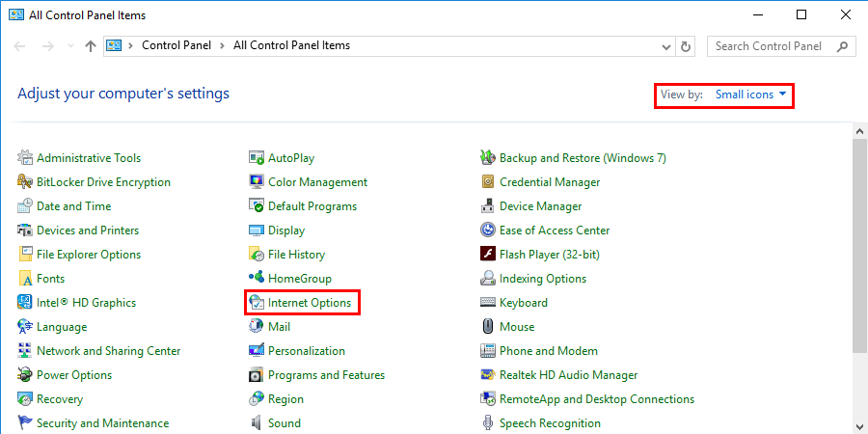
Task: Click the Color Management icon
Action: [257, 182]
